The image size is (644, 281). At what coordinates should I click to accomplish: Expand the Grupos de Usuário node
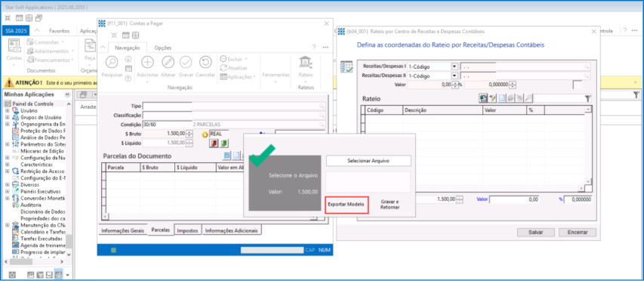[x=7, y=118]
